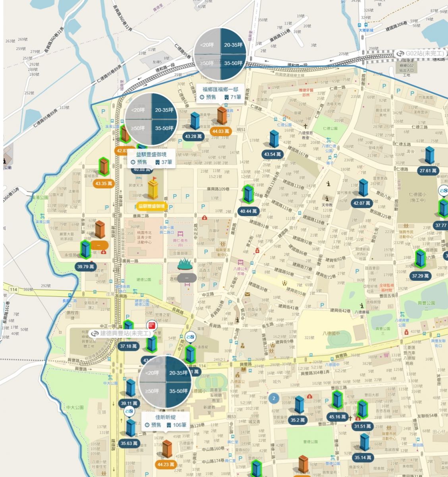The image size is (448, 477).
Task: Click the building marker priced 39.79萬
Action: [85, 250]
